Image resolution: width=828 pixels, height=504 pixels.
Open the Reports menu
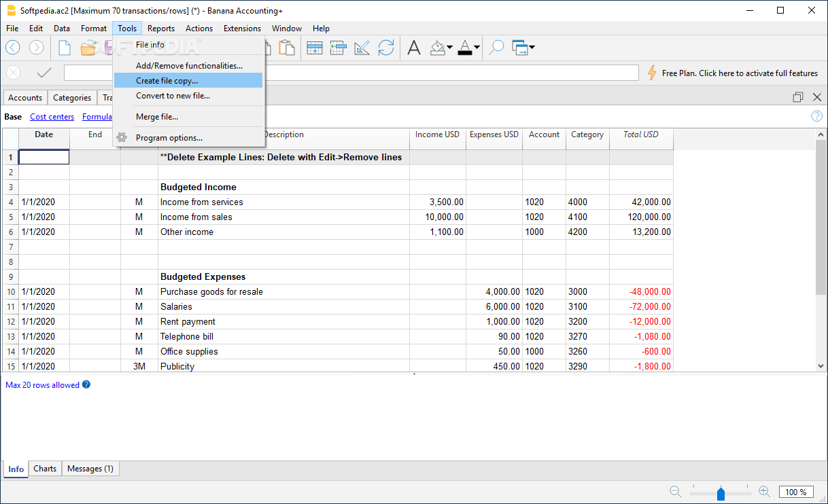click(161, 29)
